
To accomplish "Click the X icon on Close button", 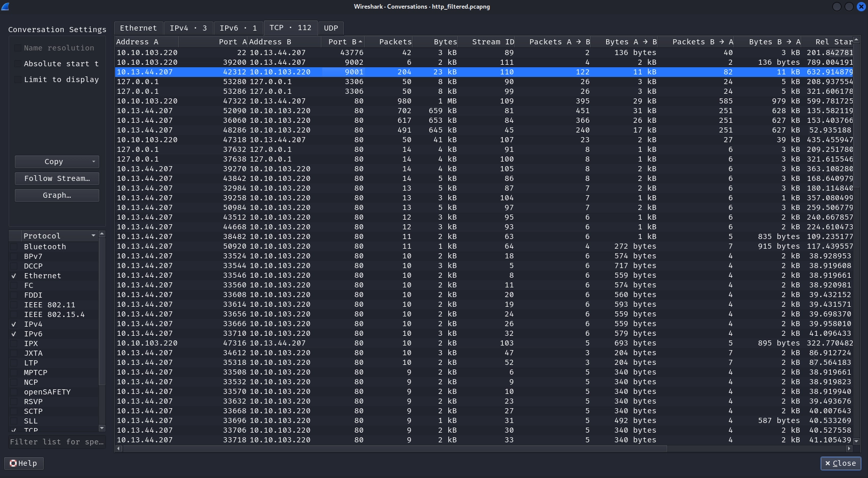I will coord(828,463).
